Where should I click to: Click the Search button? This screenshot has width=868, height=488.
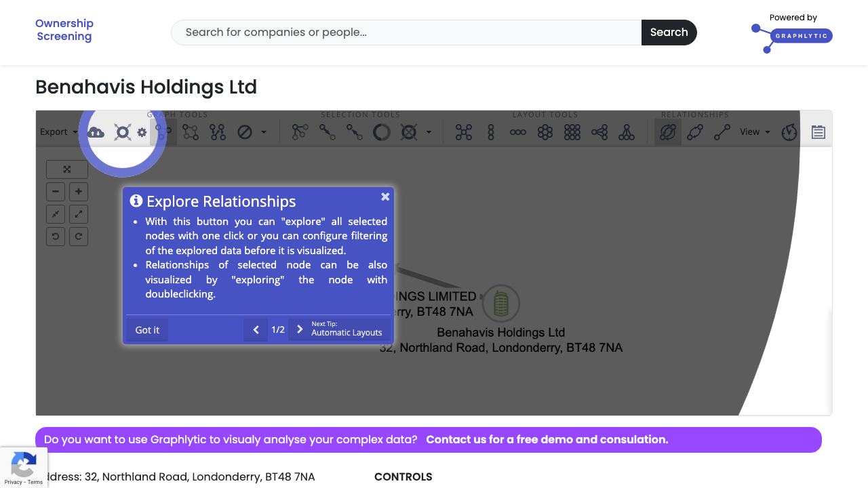point(669,32)
